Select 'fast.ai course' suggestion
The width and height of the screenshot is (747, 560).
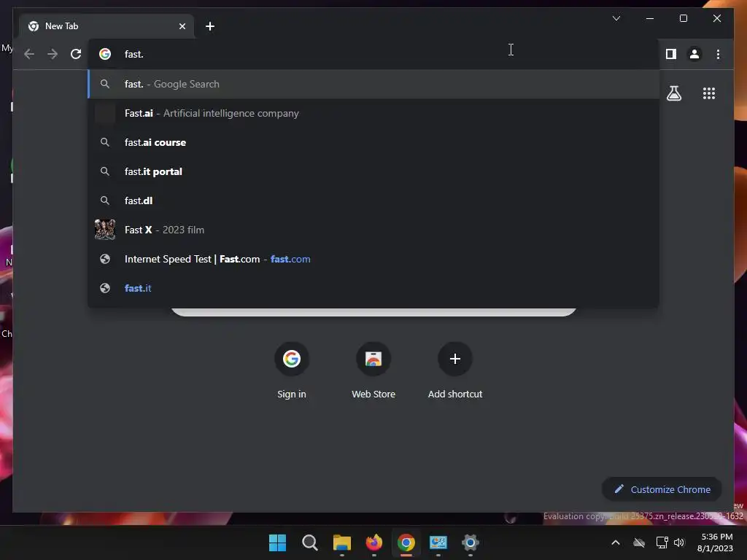pos(373,142)
